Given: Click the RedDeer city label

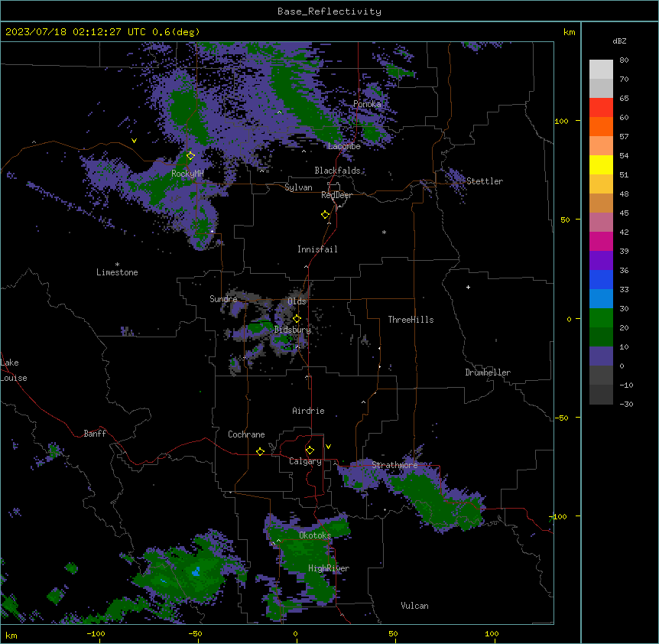Looking at the screenshot, I should [x=336, y=195].
